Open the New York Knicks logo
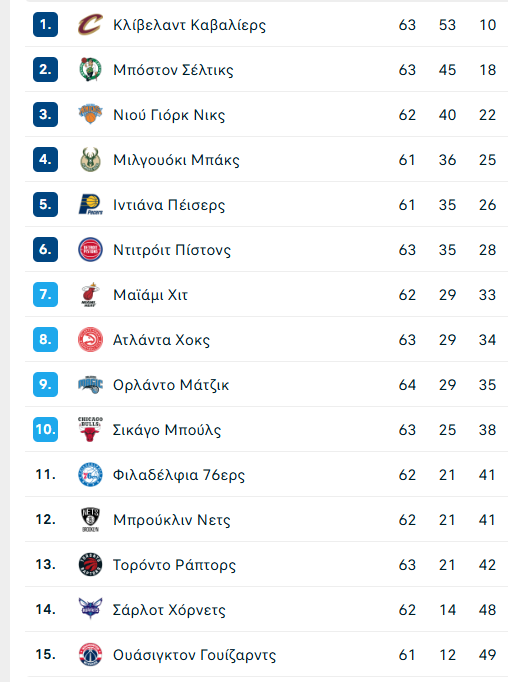The width and height of the screenshot is (508, 682). [x=90, y=114]
